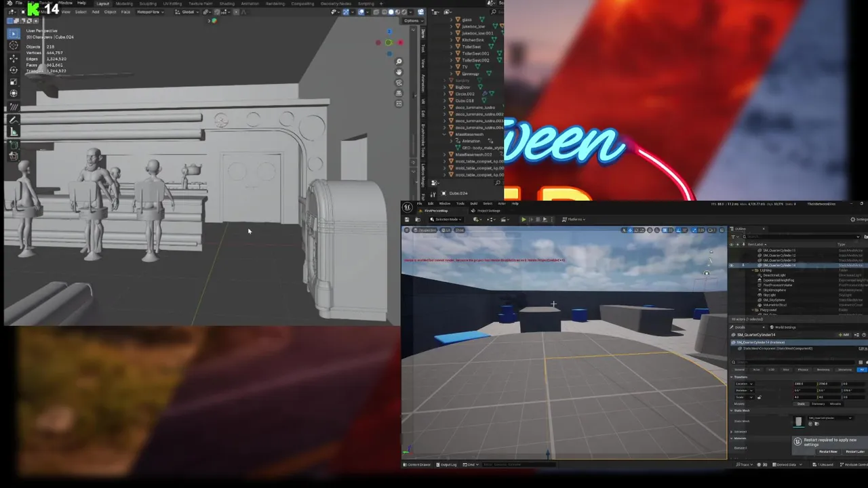Switch to Unreal World Settings tab
The height and width of the screenshot is (488, 868).
[783, 327]
